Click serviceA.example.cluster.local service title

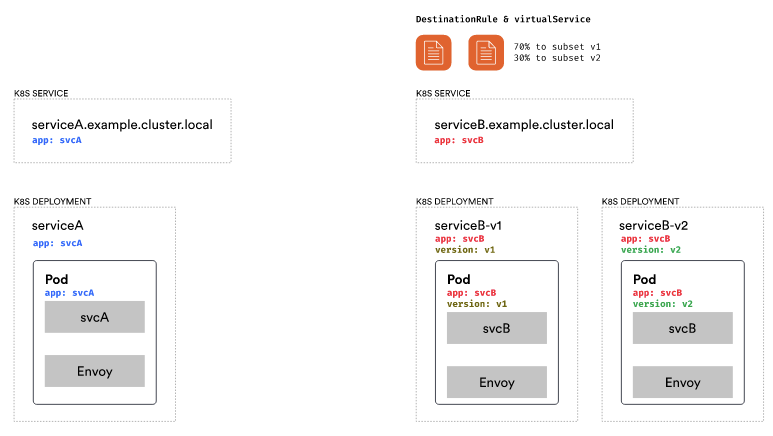click(122, 125)
